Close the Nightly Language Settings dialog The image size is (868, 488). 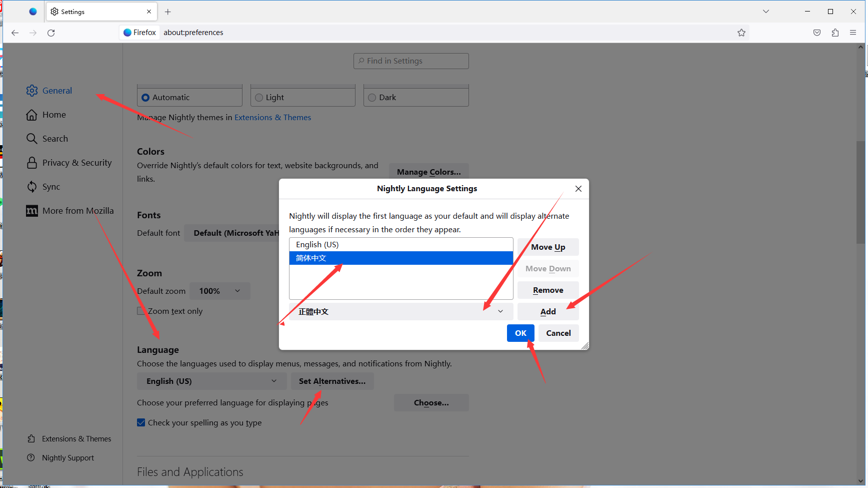coord(578,189)
